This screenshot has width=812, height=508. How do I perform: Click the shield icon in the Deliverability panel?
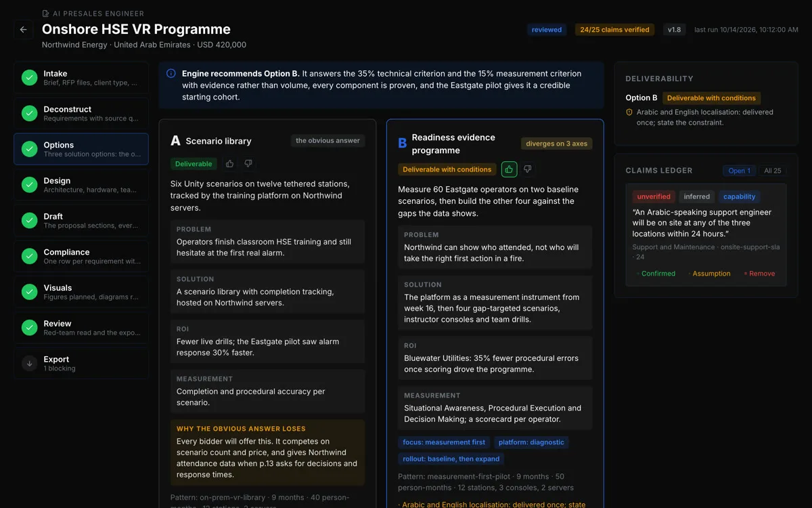629,112
